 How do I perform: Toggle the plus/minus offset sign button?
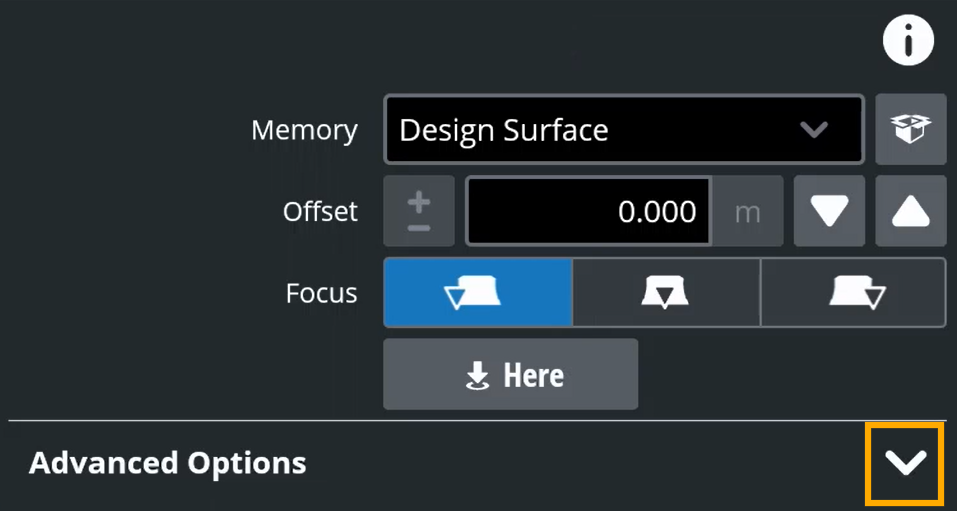[419, 211]
